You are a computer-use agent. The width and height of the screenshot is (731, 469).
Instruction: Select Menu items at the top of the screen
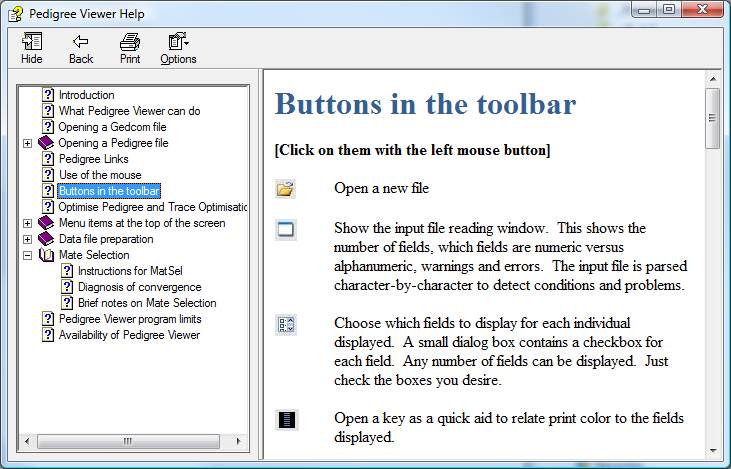(142, 223)
